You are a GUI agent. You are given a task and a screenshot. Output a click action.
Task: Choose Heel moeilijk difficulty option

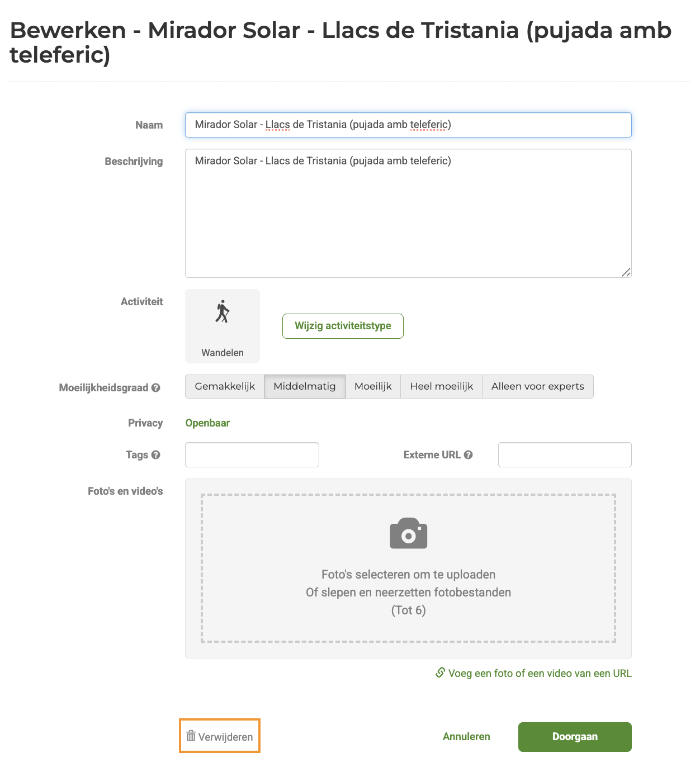(x=442, y=386)
